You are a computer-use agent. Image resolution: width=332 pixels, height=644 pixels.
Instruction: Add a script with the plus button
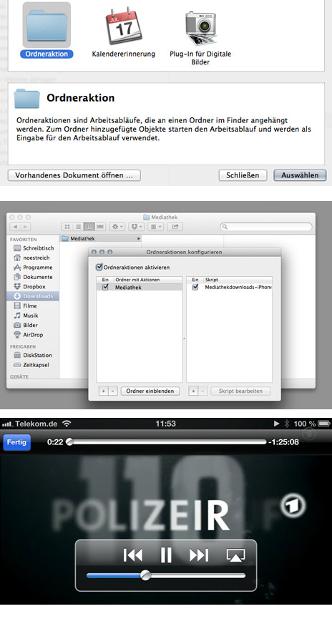pyautogui.click(x=193, y=391)
